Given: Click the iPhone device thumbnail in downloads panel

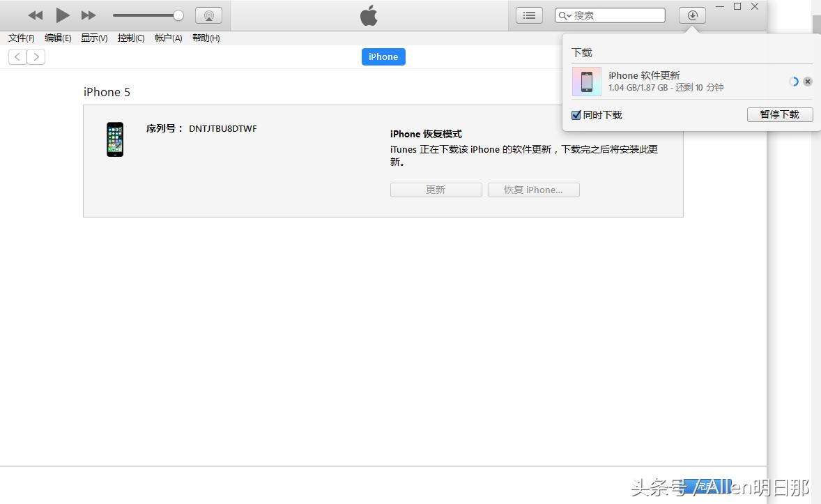Looking at the screenshot, I should 586,81.
